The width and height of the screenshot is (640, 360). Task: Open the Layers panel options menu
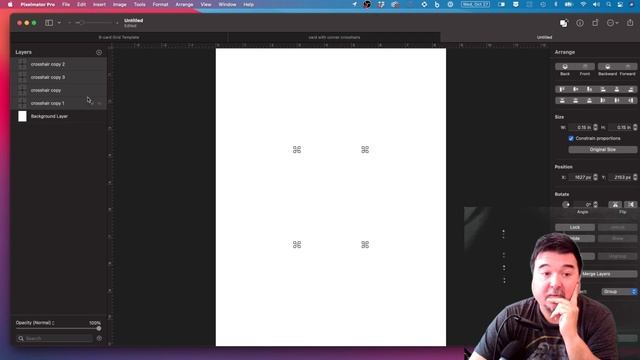coord(99,52)
